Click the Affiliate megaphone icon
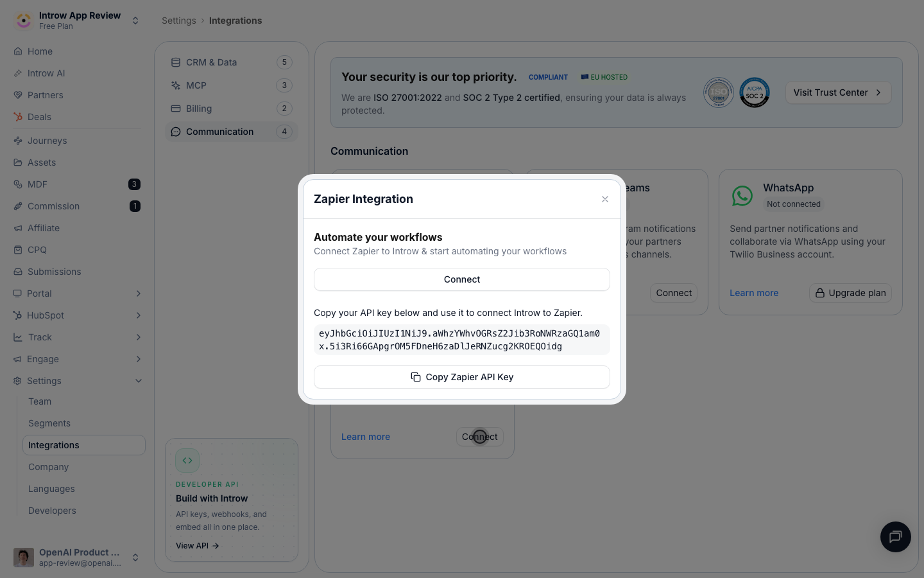Image resolution: width=924 pixels, height=578 pixels. coord(18,228)
